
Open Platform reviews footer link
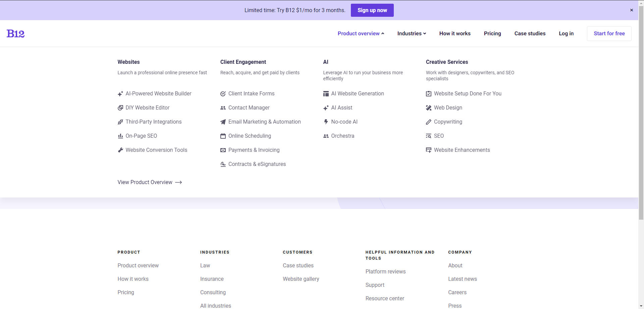click(385, 272)
